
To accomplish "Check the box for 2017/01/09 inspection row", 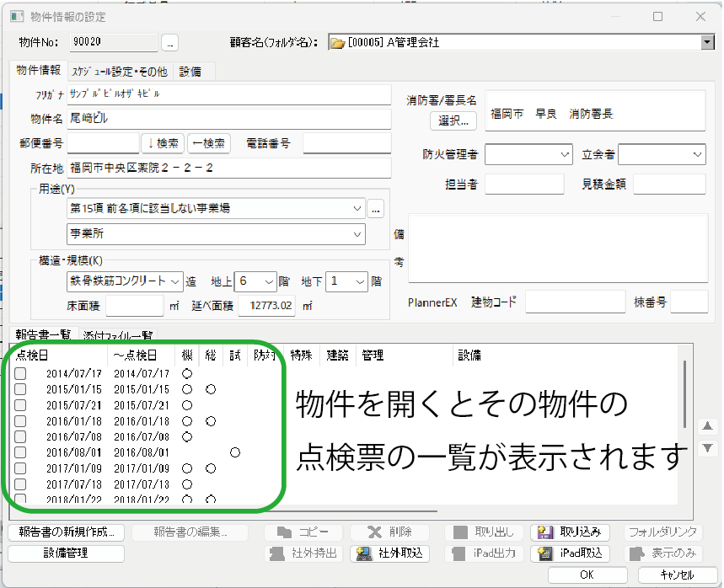I will (20, 468).
